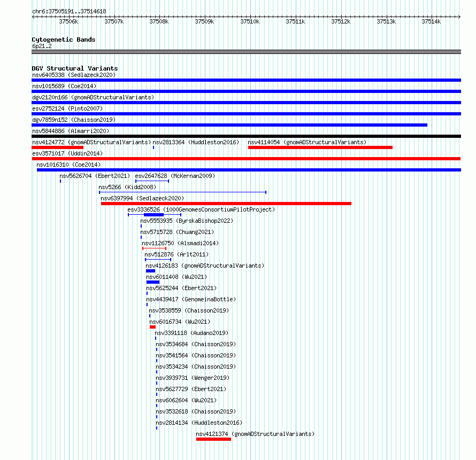Select nsv3532618 (Chaisson2019) label
This screenshot has height=460, width=476.
tap(196, 411)
